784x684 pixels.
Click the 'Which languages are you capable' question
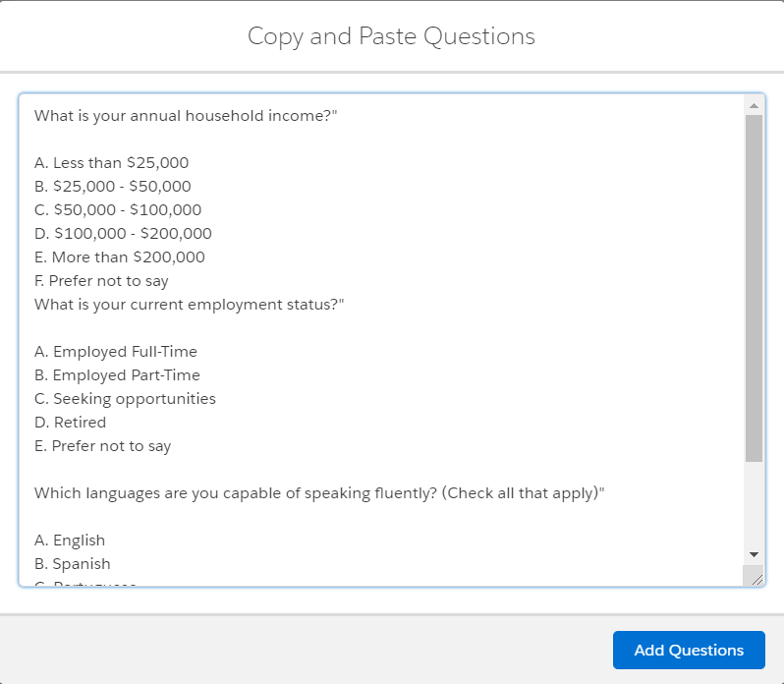pyautogui.click(x=319, y=493)
